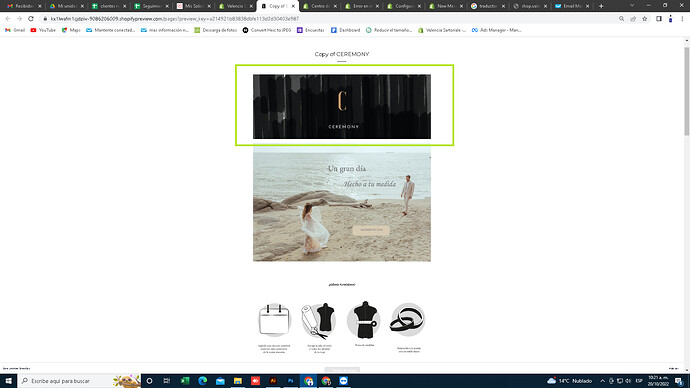The height and width of the screenshot is (388, 690).
Task: Open the Ads Manager bookmark
Action: (x=496, y=30)
